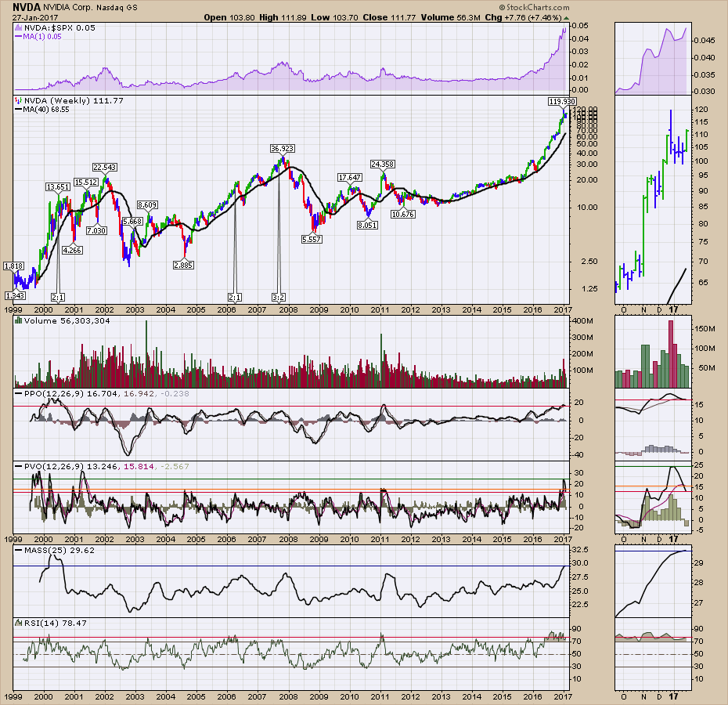The height and width of the screenshot is (705, 728).
Task: Click the MA(1) 0.05 legend label
Action: (41, 37)
